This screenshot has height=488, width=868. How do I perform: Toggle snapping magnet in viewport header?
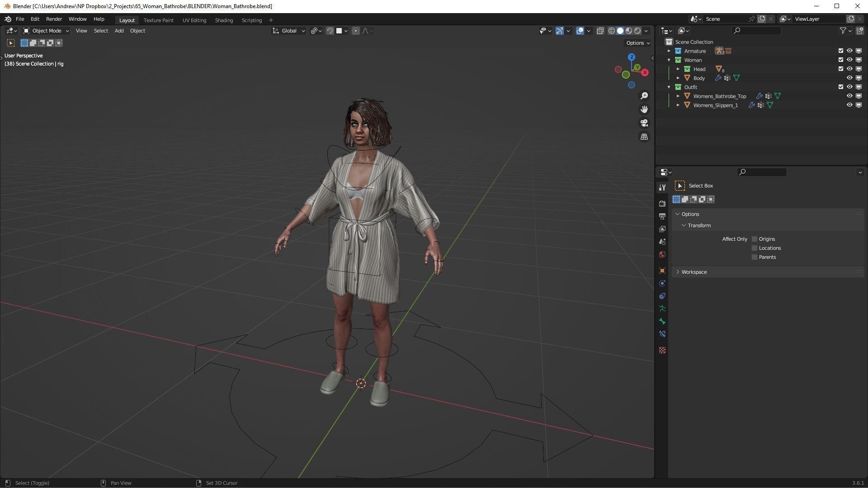[x=330, y=31]
